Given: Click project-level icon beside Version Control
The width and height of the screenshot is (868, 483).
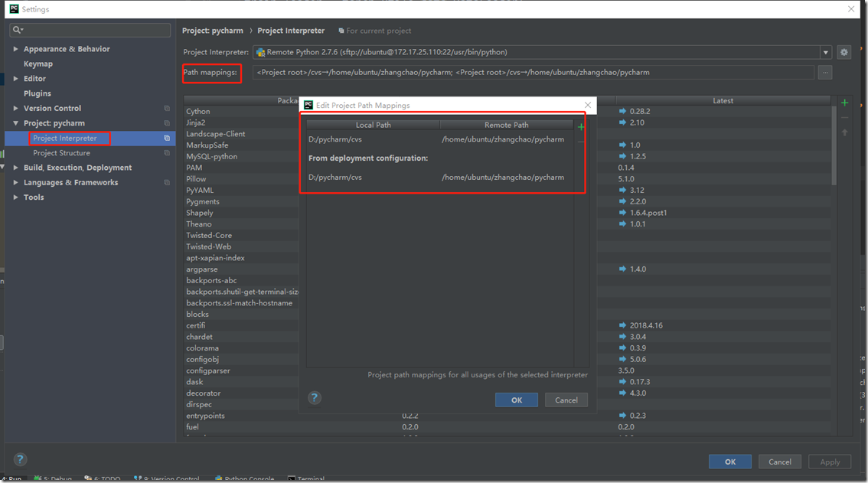Looking at the screenshot, I should pyautogui.click(x=167, y=109).
